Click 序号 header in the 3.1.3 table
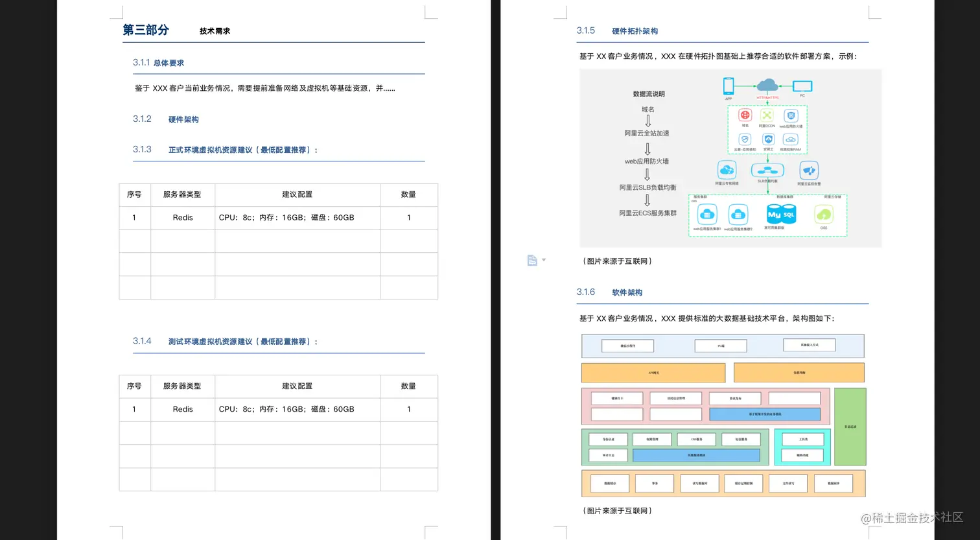 (x=134, y=194)
